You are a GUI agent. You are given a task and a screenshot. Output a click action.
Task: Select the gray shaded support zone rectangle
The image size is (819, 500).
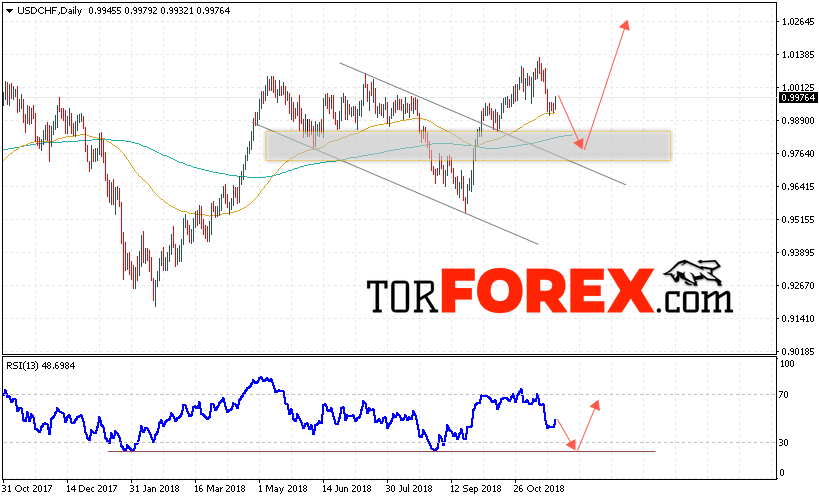(468, 145)
